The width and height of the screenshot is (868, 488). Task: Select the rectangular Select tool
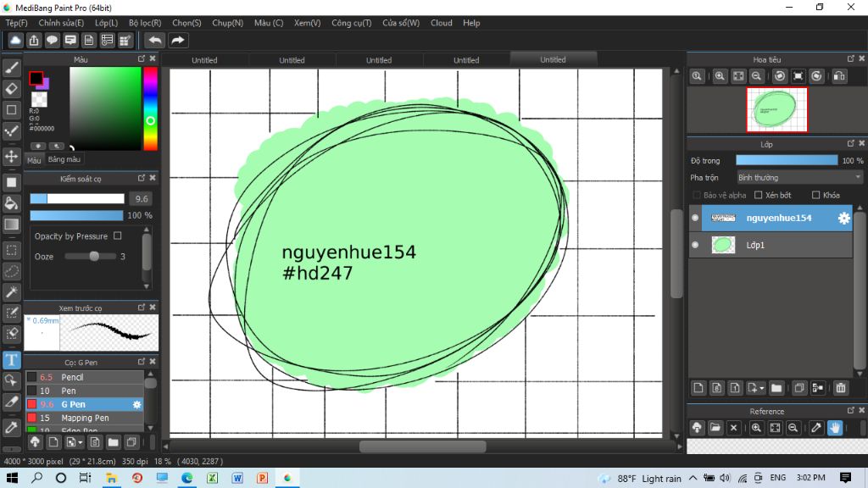point(11,250)
